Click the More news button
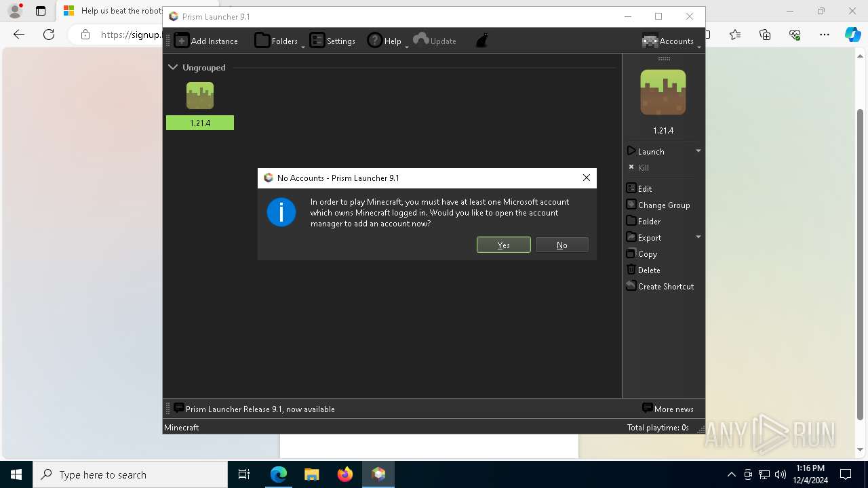This screenshot has height=488, width=868. [x=667, y=409]
